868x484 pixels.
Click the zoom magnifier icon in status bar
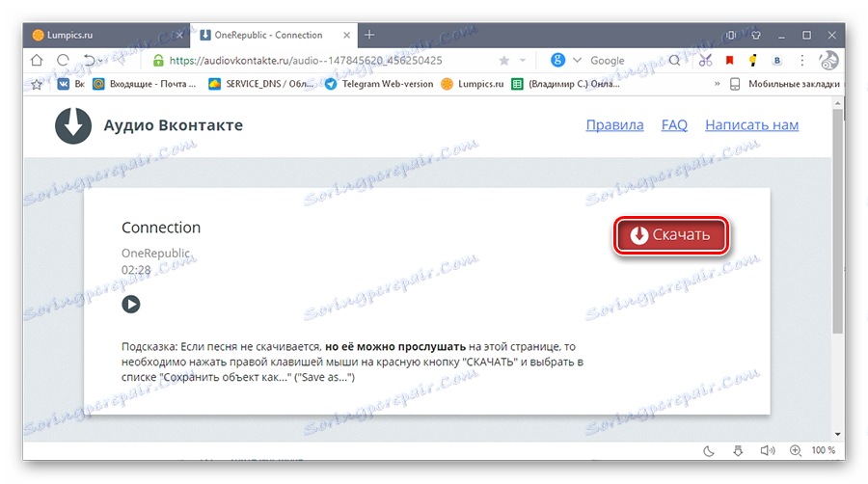click(x=796, y=451)
